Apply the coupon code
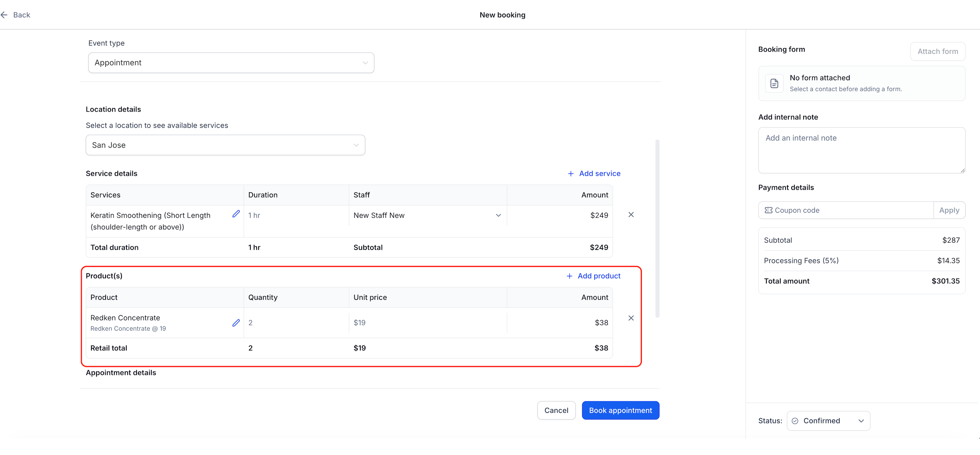Screen dimensions: 980x455 [949, 210]
